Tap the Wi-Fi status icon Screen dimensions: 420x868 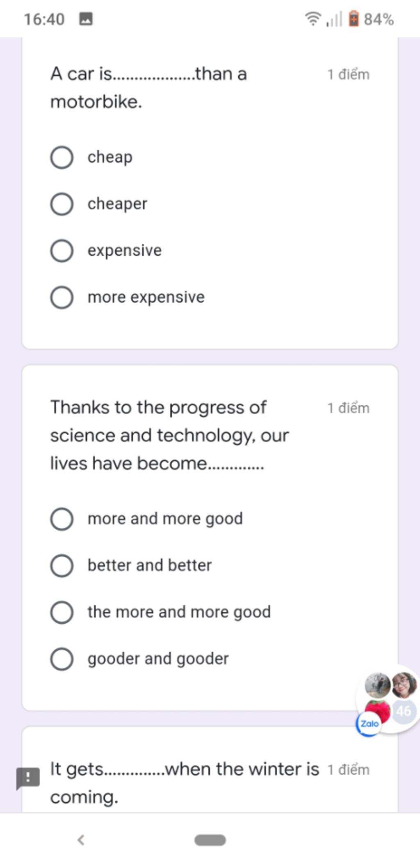pos(313,18)
